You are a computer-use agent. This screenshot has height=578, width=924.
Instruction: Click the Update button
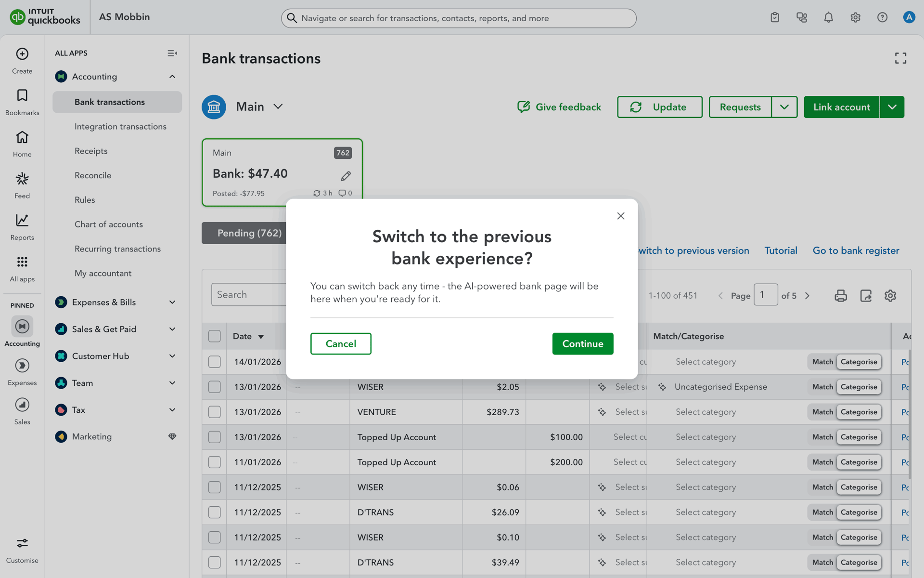coord(660,107)
